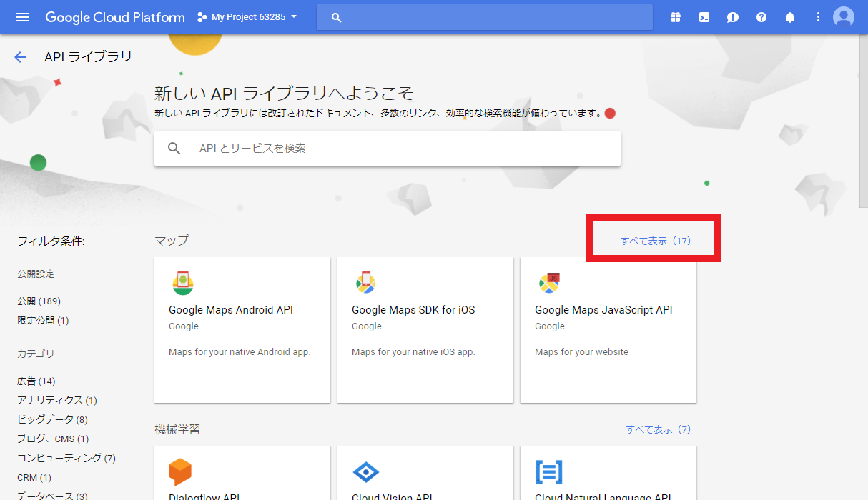This screenshot has height=500, width=868.
Task: Click the back arrow beside API ライブラリ
Action: [x=20, y=57]
